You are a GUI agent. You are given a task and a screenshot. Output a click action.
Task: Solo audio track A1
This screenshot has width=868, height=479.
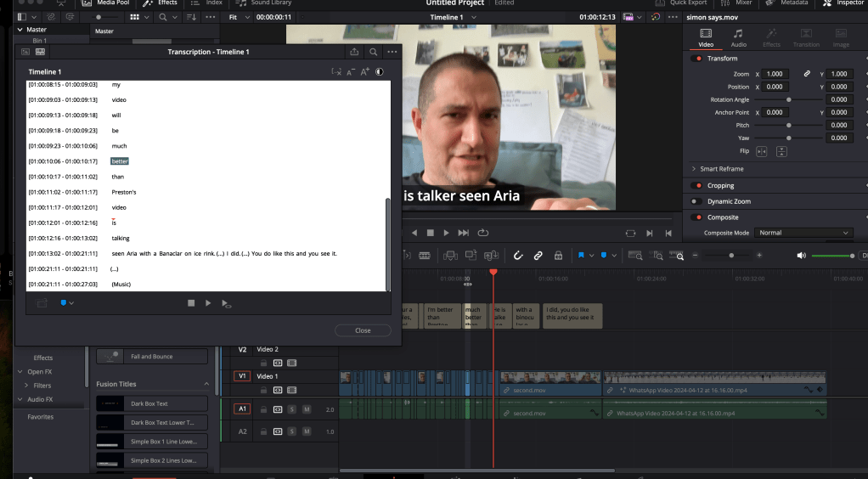pyautogui.click(x=291, y=409)
